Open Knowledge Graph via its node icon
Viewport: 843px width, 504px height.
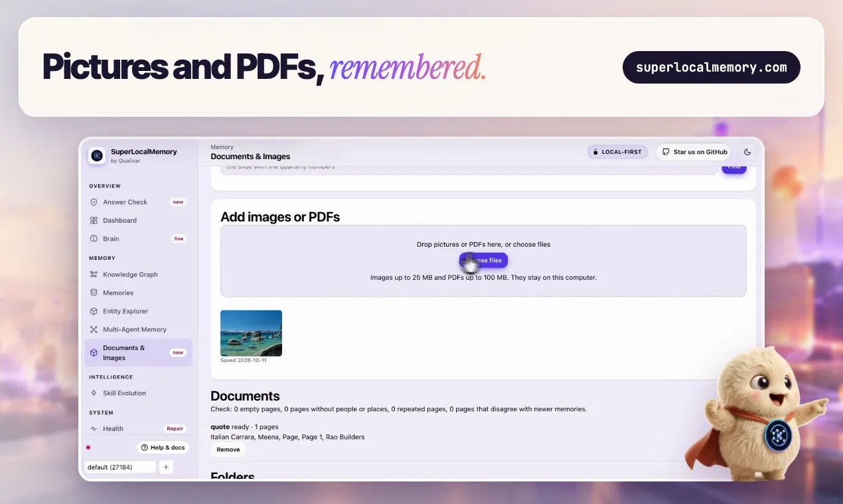[x=94, y=275]
